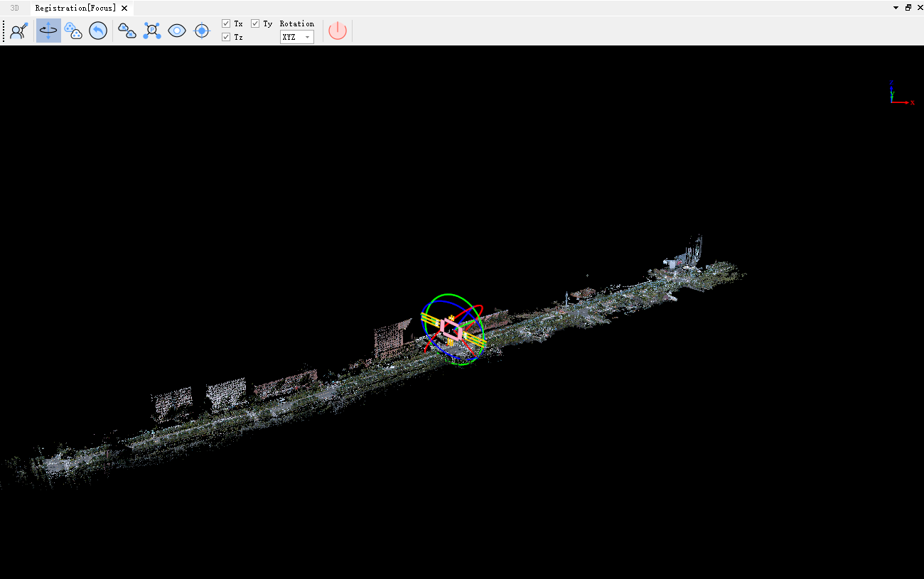Close the Registration[Focus] tab

coord(124,8)
